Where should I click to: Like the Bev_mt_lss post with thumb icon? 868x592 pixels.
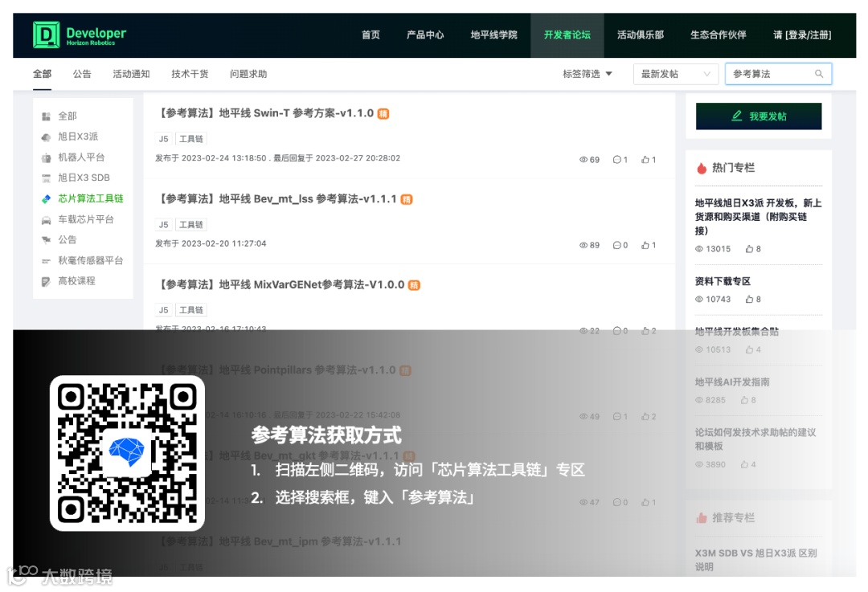click(645, 245)
